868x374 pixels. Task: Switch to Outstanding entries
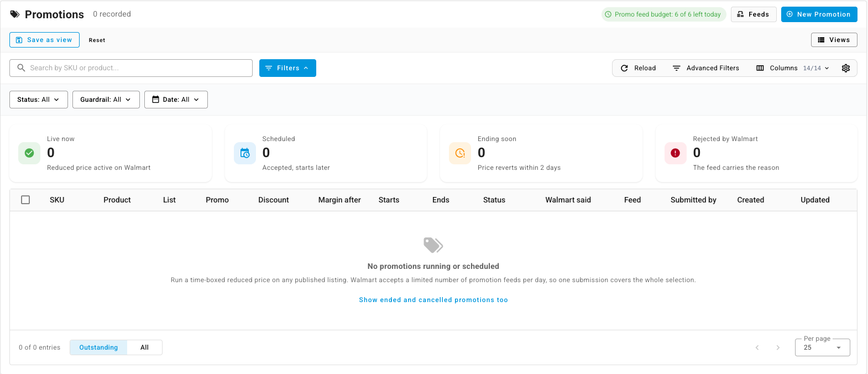tap(98, 347)
